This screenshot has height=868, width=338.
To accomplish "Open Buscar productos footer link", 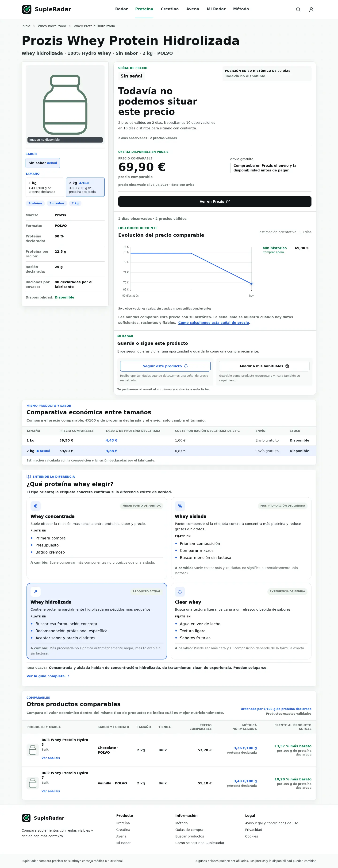I will [189, 836].
